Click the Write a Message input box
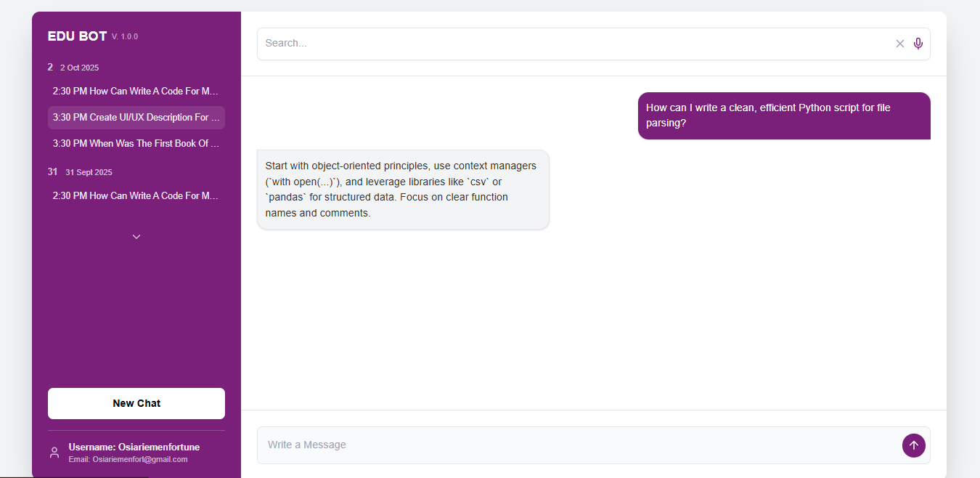The image size is (980, 478). point(508,445)
